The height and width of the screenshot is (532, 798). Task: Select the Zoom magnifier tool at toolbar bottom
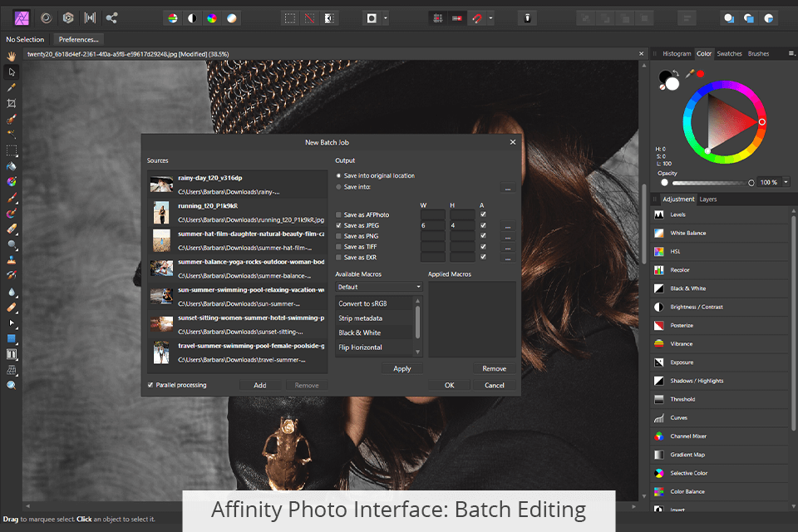11,386
